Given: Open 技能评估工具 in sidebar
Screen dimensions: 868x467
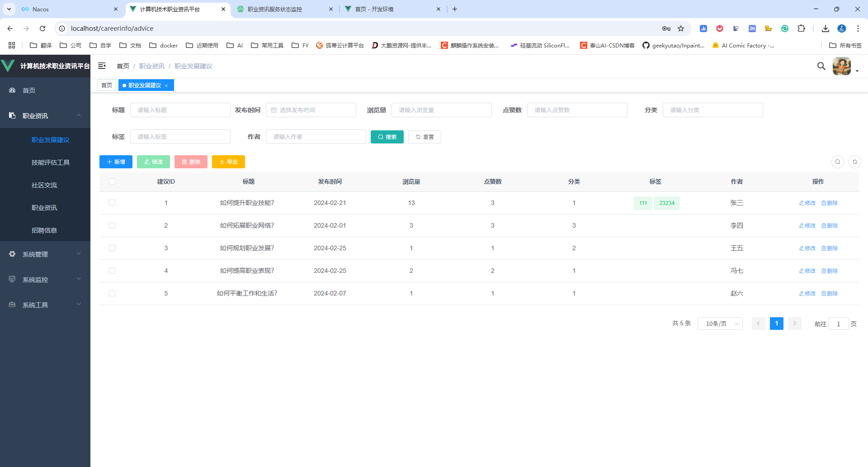Looking at the screenshot, I should coord(51,162).
